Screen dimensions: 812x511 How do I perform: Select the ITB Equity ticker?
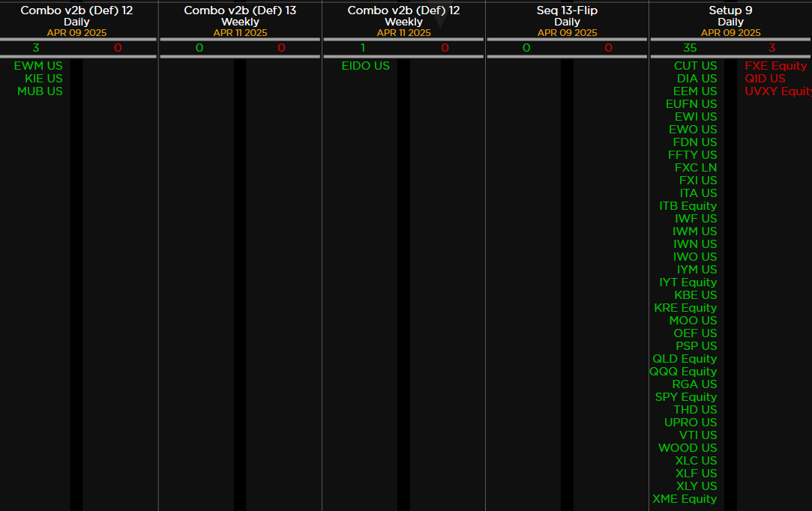(x=688, y=206)
